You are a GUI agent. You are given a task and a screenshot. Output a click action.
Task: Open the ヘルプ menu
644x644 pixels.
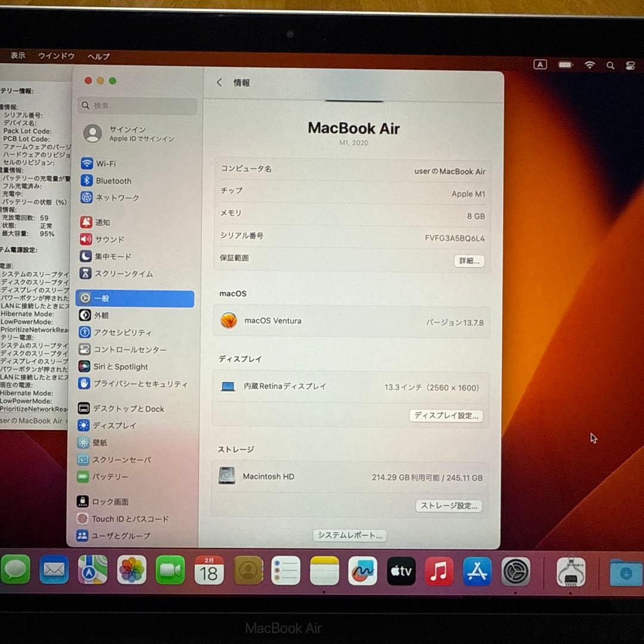click(x=98, y=56)
